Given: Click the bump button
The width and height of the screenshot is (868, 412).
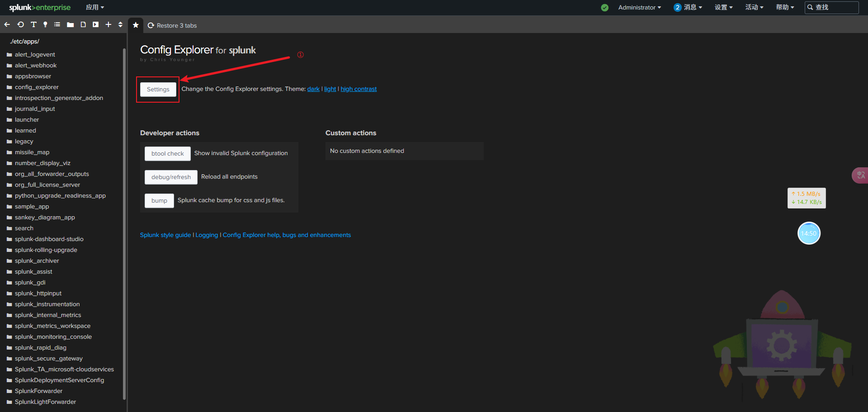Looking at the screenshot, I should (159, 201).
